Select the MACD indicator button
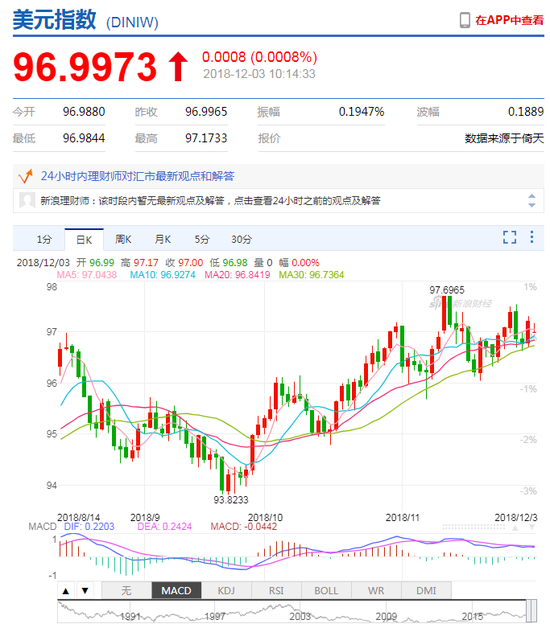 (176, 590)
